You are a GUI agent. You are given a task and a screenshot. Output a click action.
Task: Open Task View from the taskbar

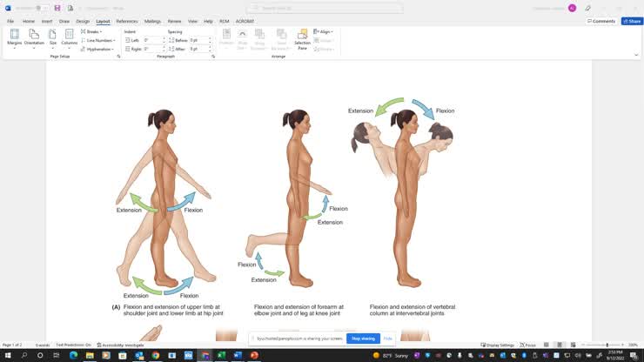(57, 355)
